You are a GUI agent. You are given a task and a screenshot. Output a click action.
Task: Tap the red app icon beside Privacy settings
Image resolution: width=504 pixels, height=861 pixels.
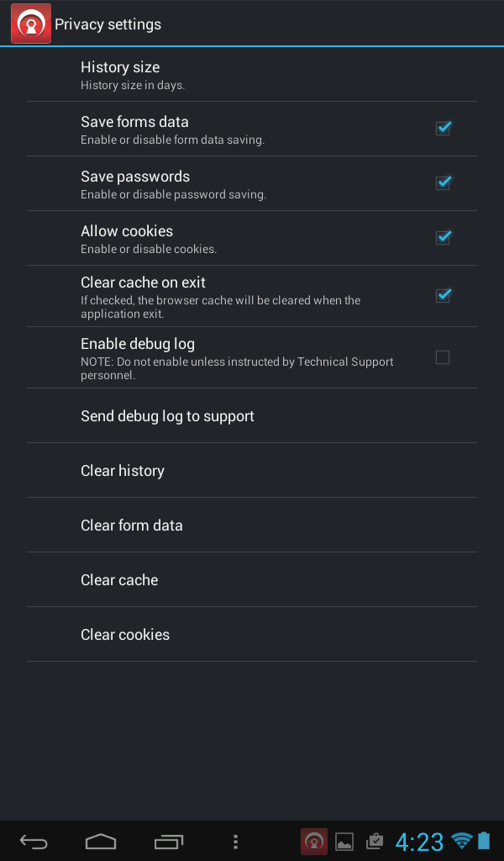(x=31, y=24)
